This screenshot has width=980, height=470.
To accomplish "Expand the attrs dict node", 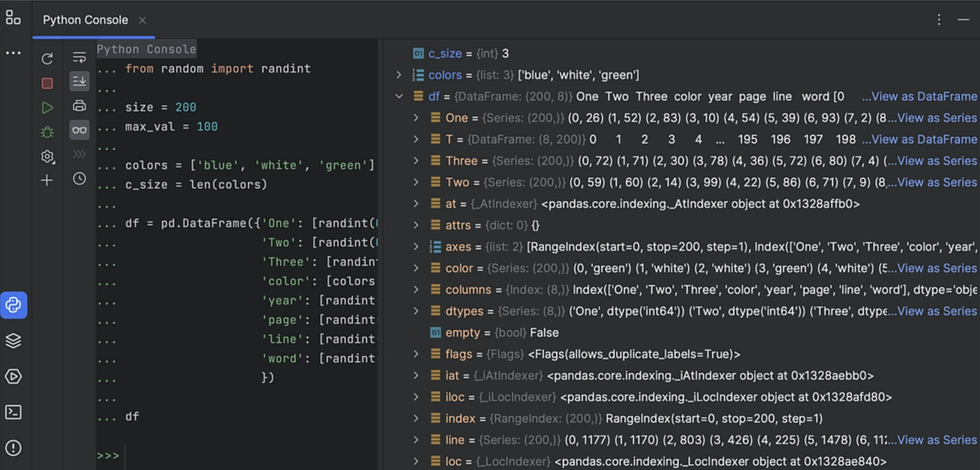I will click(x=416, y=225).
